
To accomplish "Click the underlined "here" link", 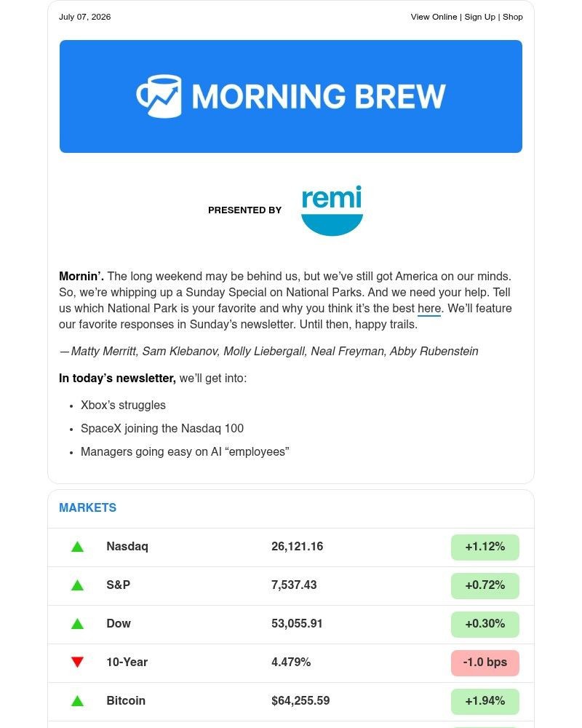I will [429, 309].
